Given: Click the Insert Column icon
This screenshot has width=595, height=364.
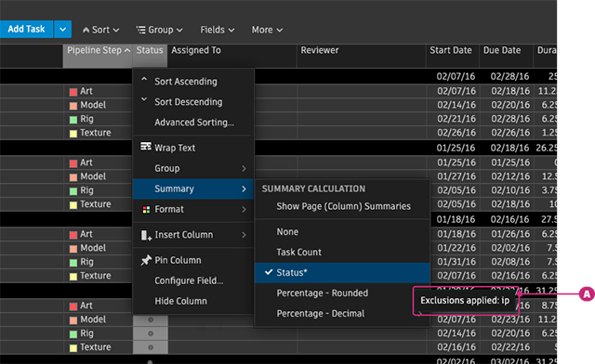Looking at the screenshot, I should pos(146,236).
